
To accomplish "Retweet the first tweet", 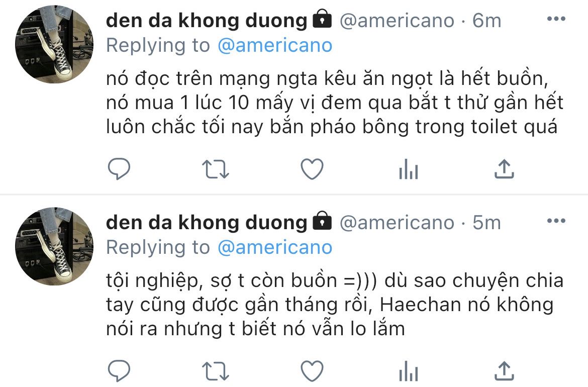I will point(215,169).
